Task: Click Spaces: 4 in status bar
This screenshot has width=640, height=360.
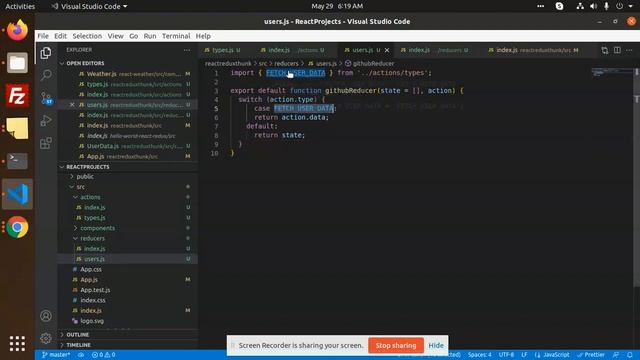Action: tap(480, 355)
